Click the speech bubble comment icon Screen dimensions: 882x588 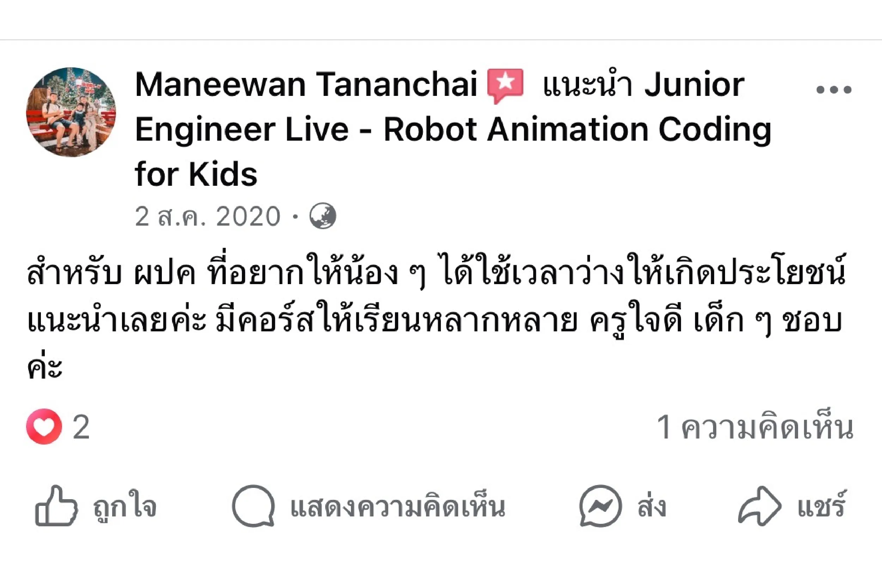coord(253,506)
